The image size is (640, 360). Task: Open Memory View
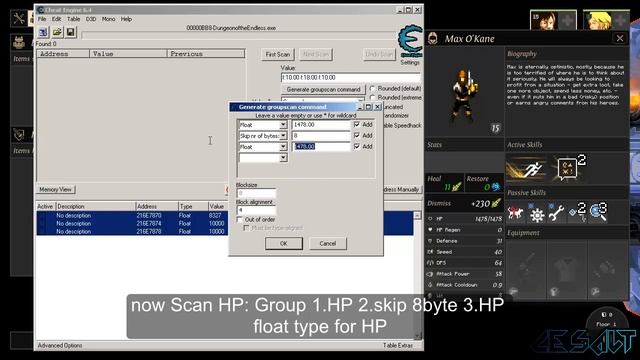(56, 189)
